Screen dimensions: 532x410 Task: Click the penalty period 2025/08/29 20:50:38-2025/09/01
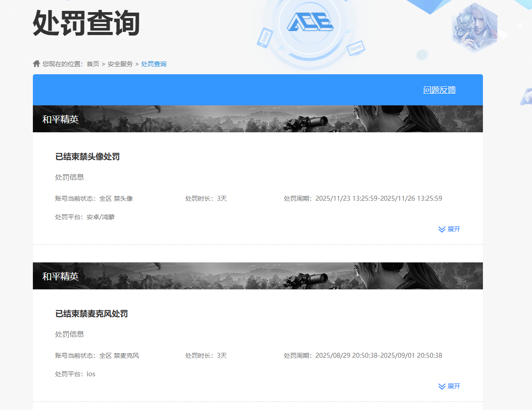point(379,356)
